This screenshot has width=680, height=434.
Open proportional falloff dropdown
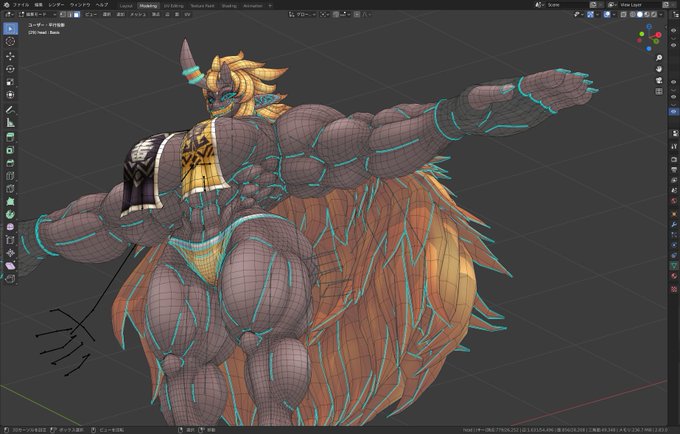[x=366, y=14]
